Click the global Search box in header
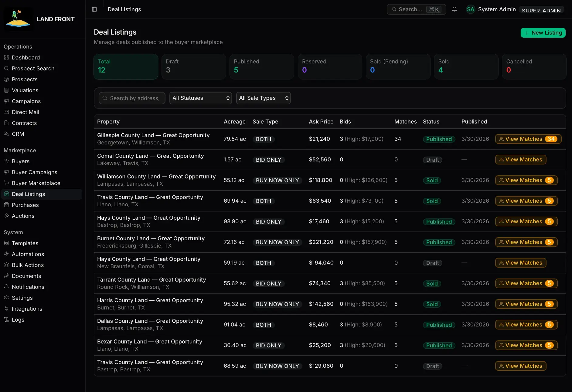The height and width of the screenshot is (392, 572). [416, 9]
